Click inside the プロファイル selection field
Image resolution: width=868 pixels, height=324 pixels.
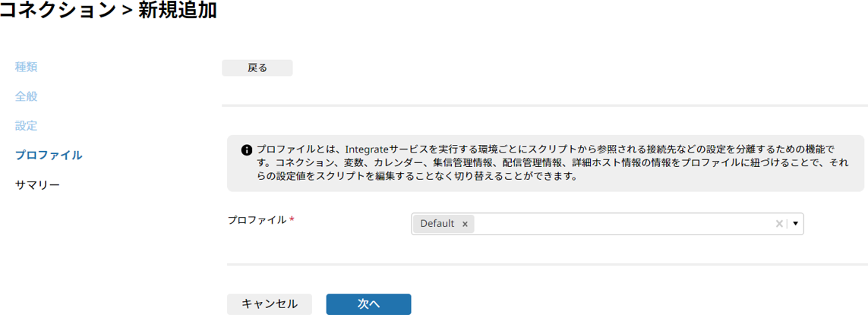tap(608, 224)
